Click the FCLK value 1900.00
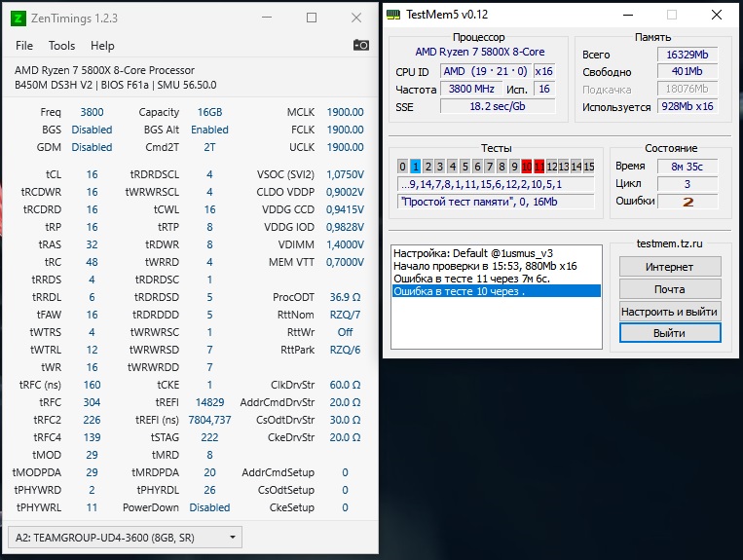This screenshot has width=743, height=560. [x=345, y=130]
